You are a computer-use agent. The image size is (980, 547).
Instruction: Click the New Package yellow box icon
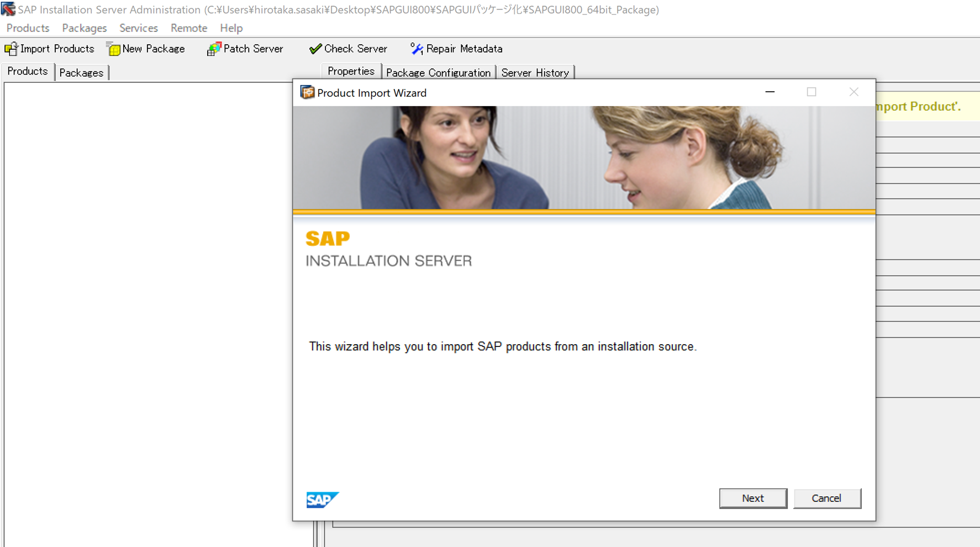(x=113, y=49)
